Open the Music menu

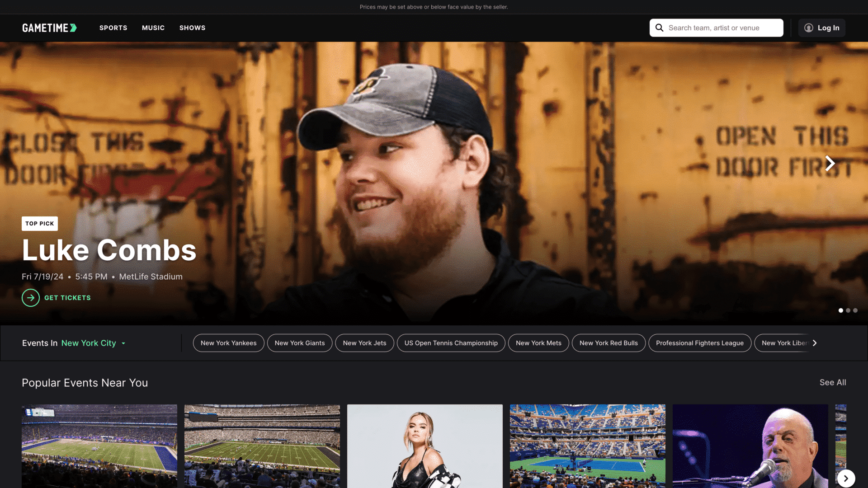pos(153,28)
